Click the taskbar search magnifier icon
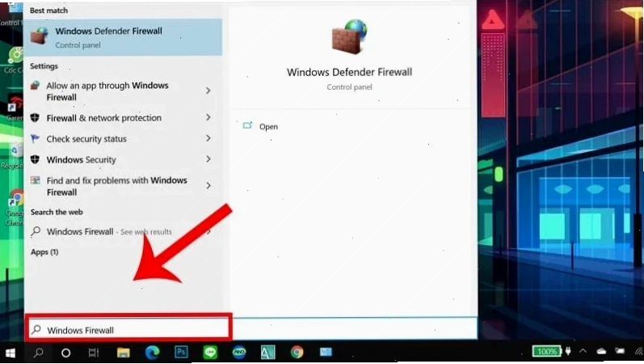This screenshot has width=644, height=364. point(39,353)
